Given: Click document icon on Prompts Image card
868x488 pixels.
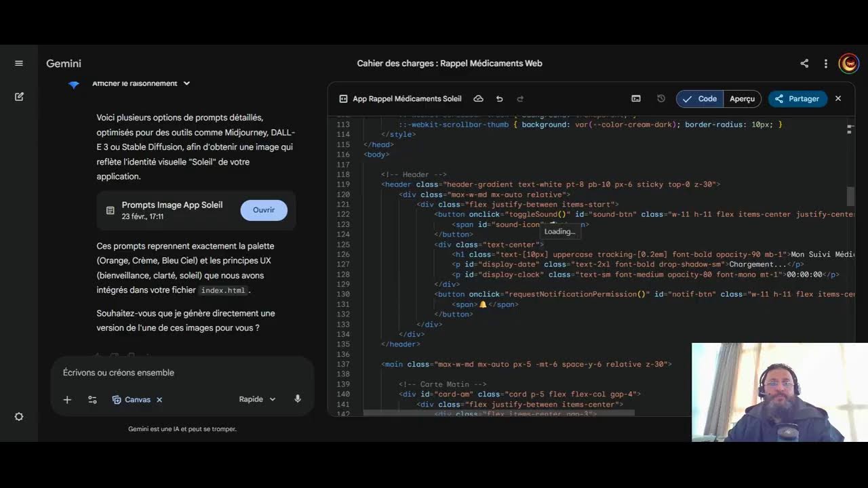Looking at the screenshot, I should 110,211.
